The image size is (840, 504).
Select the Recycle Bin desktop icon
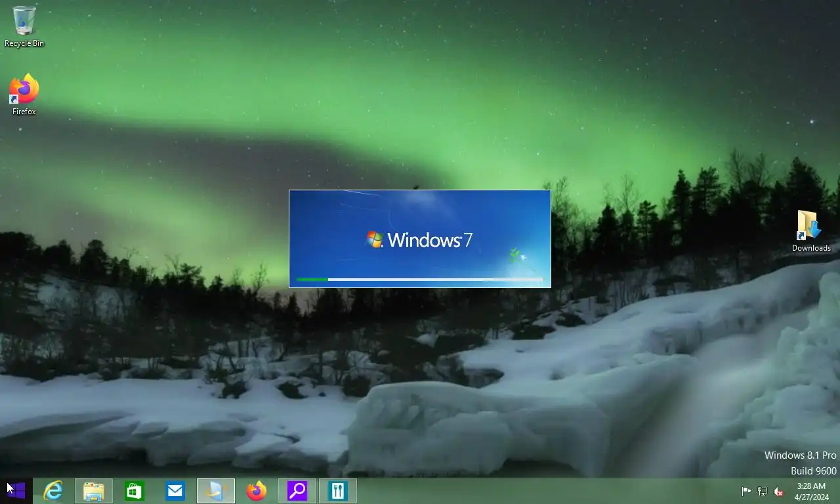24,26
